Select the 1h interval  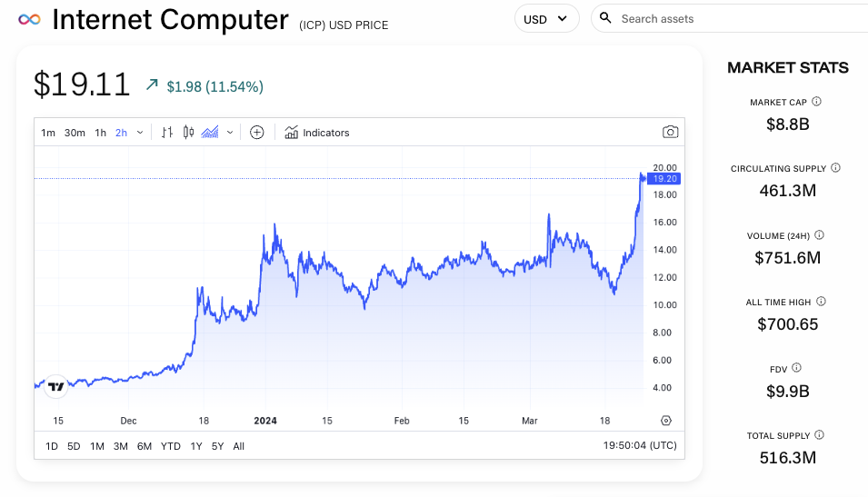[x=100, y=133]
